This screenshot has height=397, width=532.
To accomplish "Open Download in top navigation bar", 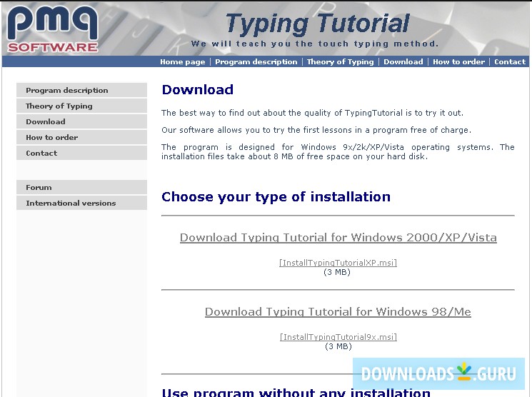I will (x=403, y=61).
